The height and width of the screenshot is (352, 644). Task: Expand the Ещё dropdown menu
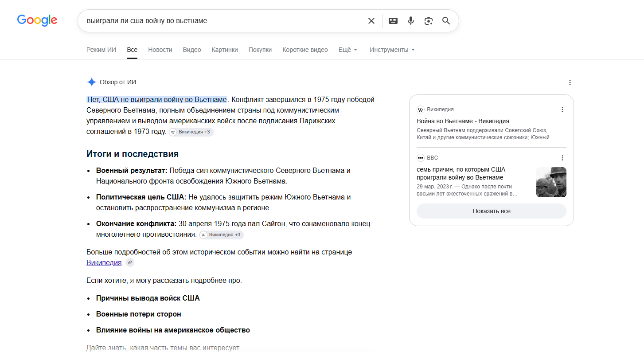[348, 50]
